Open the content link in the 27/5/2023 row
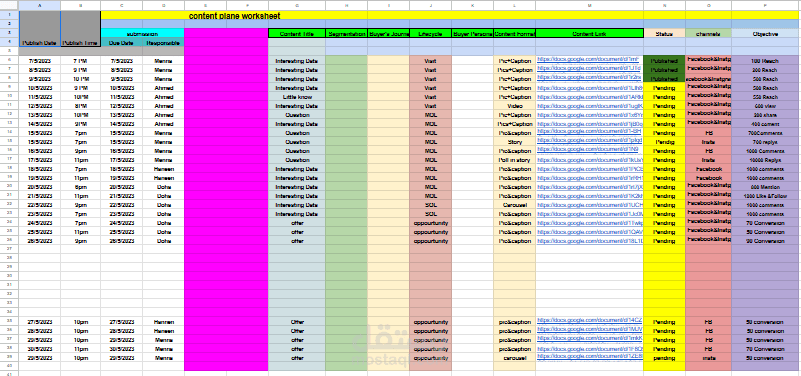The height and width of the screenshot is (376, 801). [590, 321]
